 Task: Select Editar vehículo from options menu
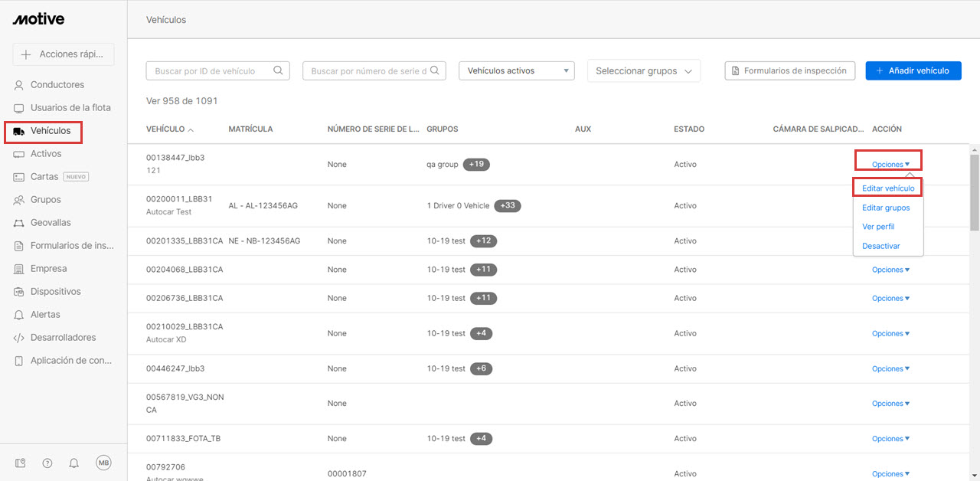(887, 188)
